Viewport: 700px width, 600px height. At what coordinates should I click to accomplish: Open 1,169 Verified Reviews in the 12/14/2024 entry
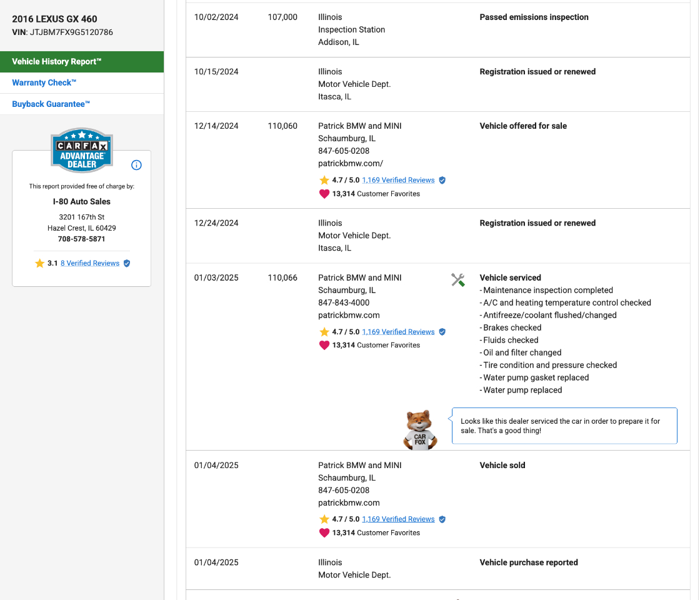point(398,180)
